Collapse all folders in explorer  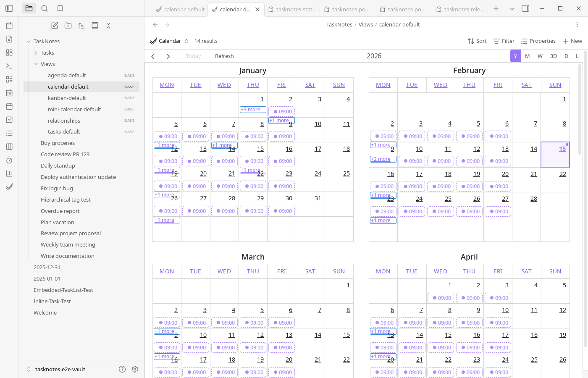(108, 26)
